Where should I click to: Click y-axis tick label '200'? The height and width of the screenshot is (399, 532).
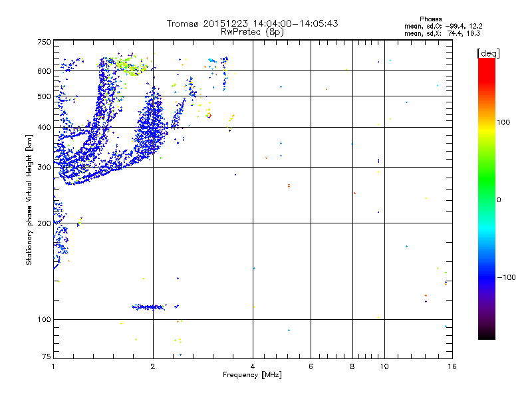coord(44,223)
